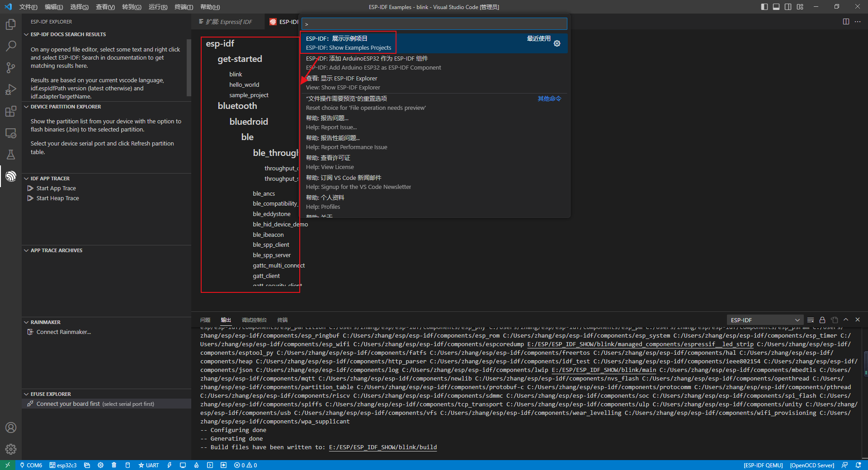
Task: Collapse IDF App Tracer section
Action: (x=107, y=179)
